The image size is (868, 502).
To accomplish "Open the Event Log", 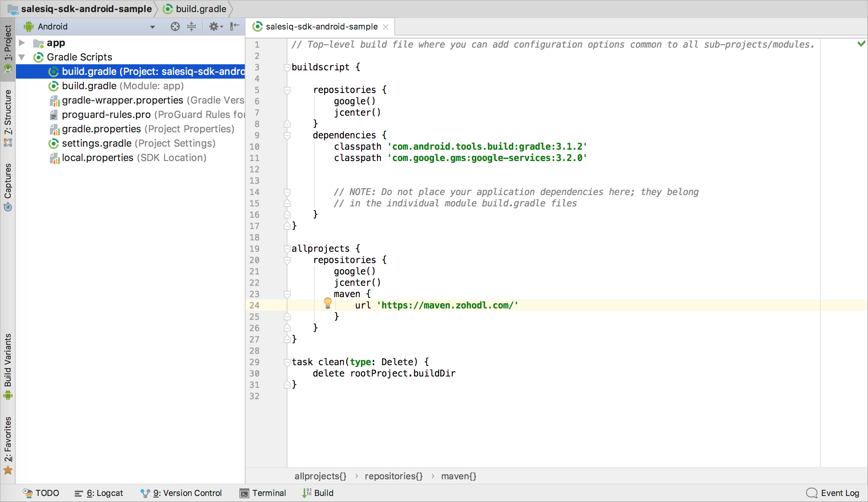I will click(x=832, y=493).
